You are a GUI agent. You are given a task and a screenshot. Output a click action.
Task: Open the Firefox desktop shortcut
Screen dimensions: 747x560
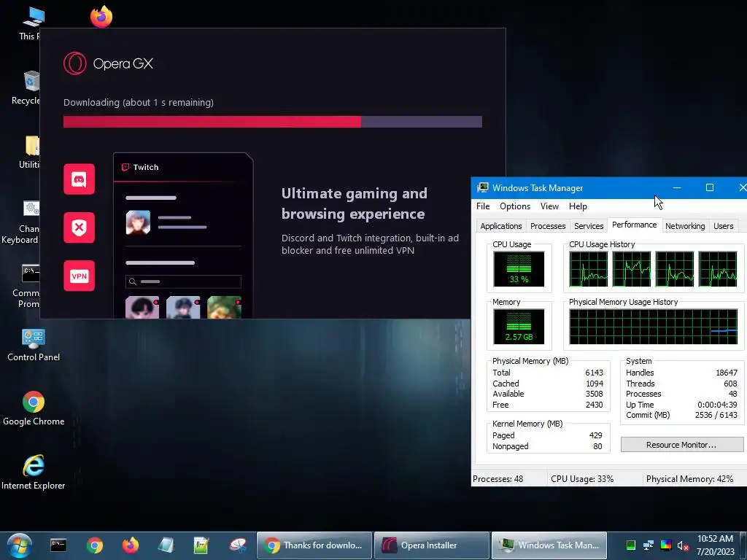click(101, 17)
